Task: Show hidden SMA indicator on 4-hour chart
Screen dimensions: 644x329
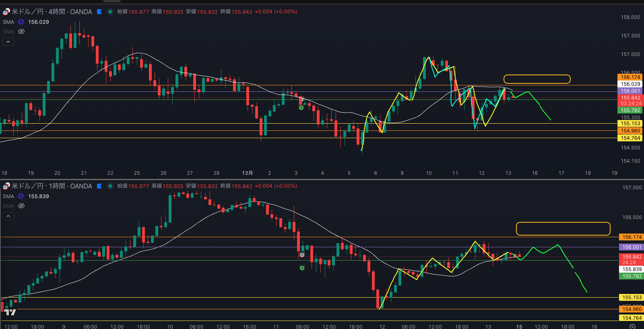Action: 21,31
